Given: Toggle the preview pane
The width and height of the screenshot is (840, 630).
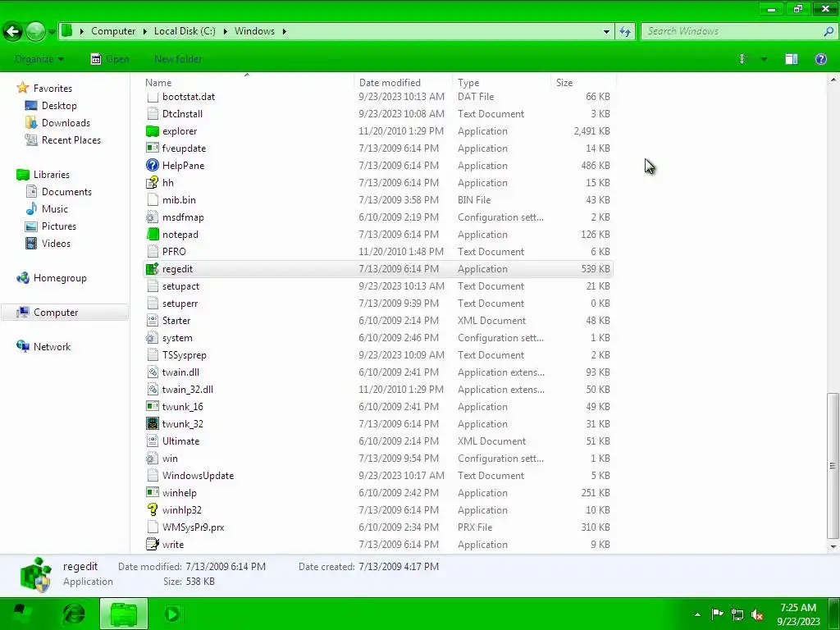Looking at the screenshot, I should tap(792, 59).
